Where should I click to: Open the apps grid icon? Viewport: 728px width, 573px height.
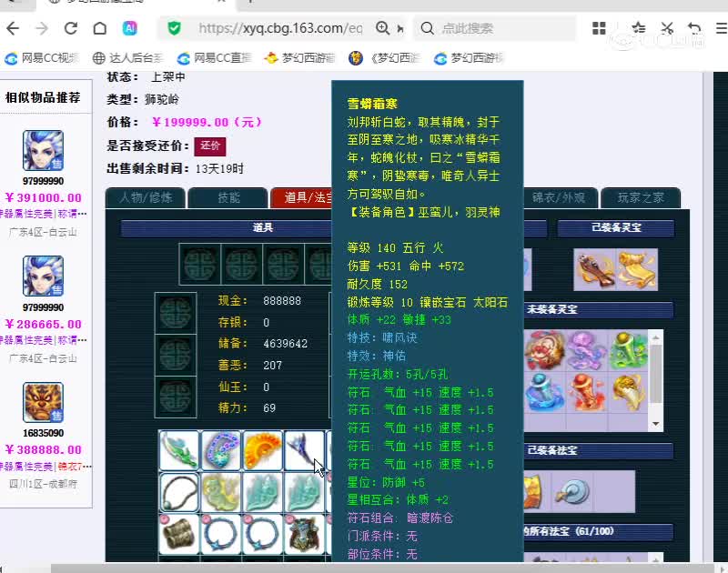point(599,28)
